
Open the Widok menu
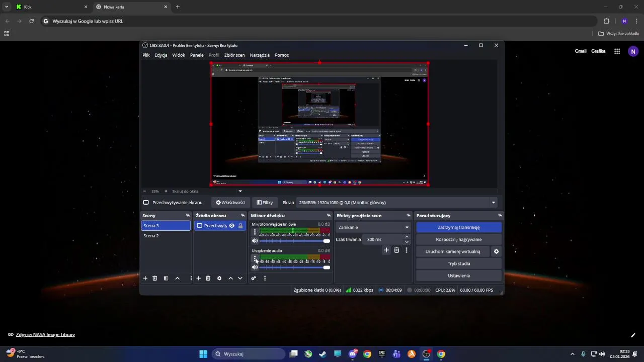(x=179, y=55)
